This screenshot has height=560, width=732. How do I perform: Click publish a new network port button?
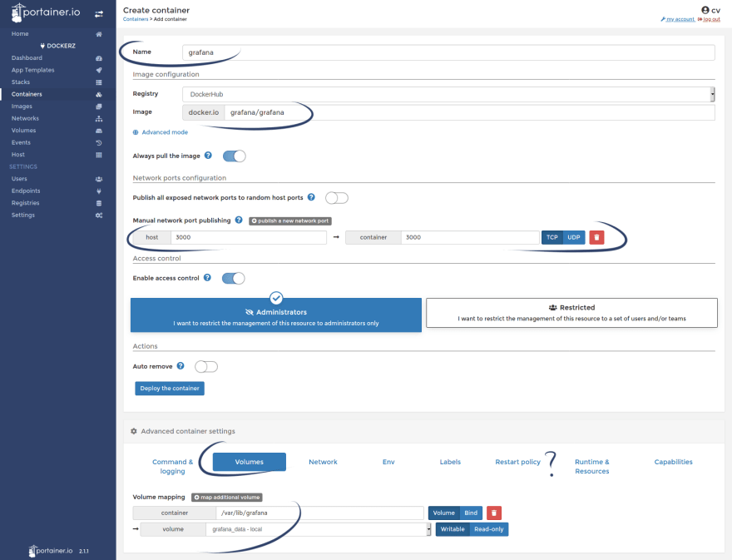[x=290, y=221]
